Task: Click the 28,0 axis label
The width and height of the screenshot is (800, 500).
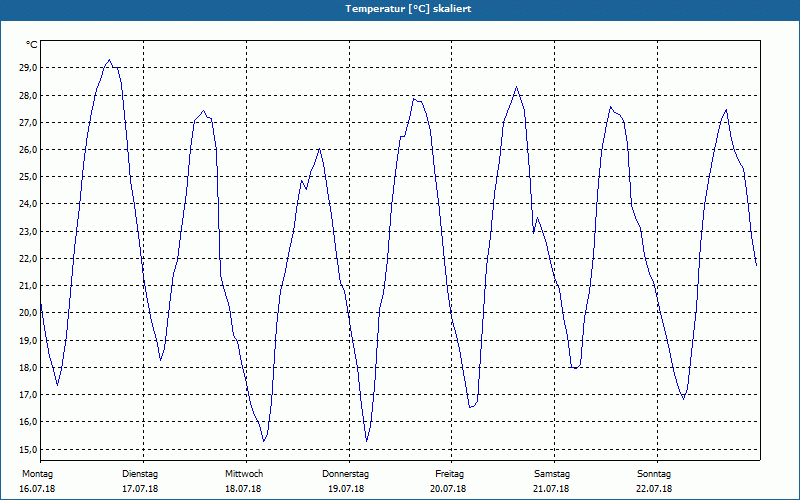Action: (27, 95)
